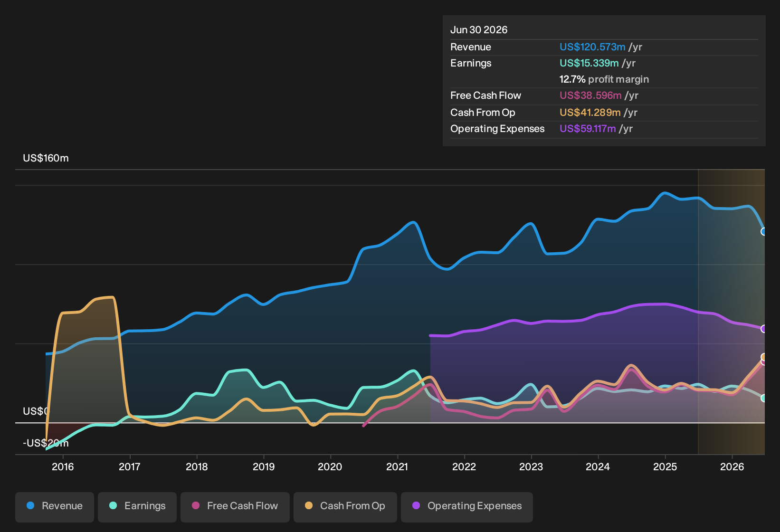The image size is (780, 532).
Task: Click the orange Cash From Op end-point marker
Action: 764,357
